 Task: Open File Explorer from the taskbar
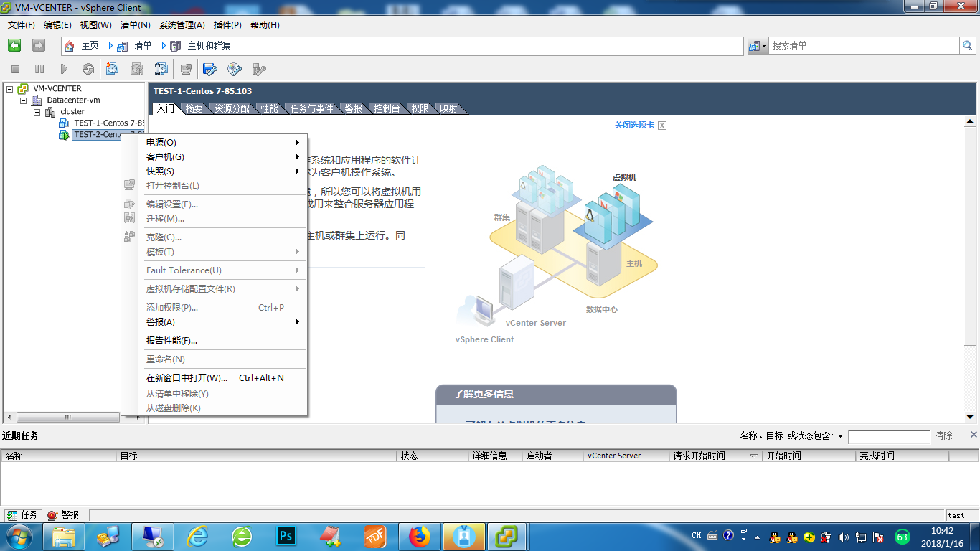pos(65,537)
